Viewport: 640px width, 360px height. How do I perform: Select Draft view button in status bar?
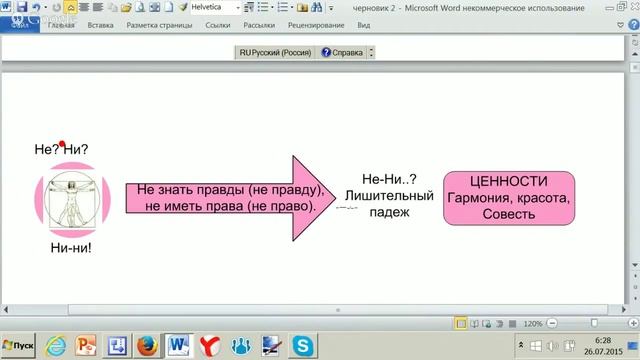click(x=513, y=324)
